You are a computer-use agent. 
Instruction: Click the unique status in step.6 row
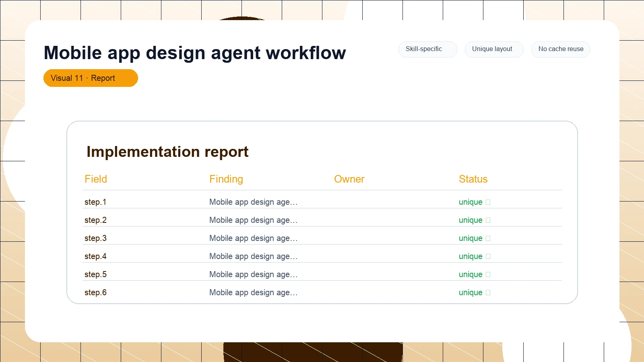point(471,292)
